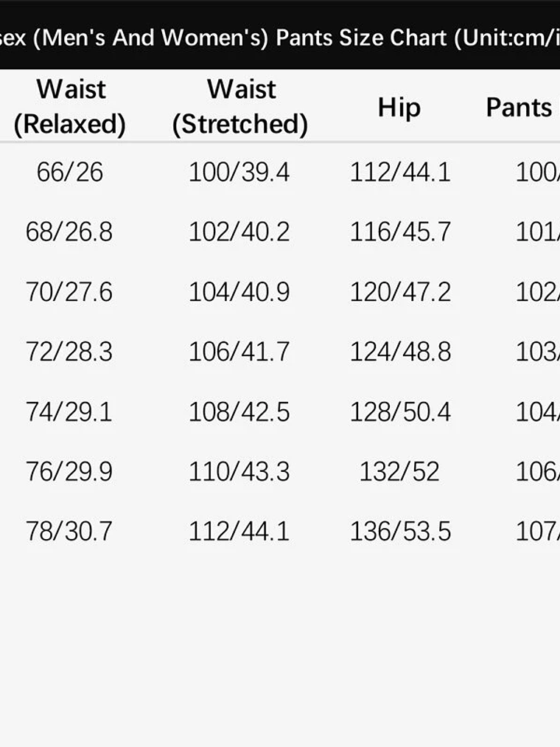Select the Waist (Stretched) column header
This screenshot has height=747, width=560.
pyautogui.click(x=240, y=107)
